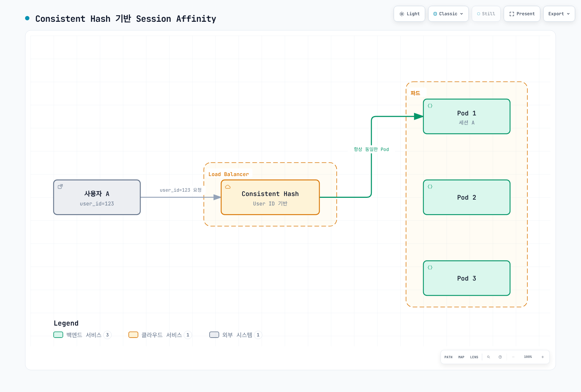Enable PATH mode in bottom toolbar
581x392 pixels.
click(x=448, y=357)
